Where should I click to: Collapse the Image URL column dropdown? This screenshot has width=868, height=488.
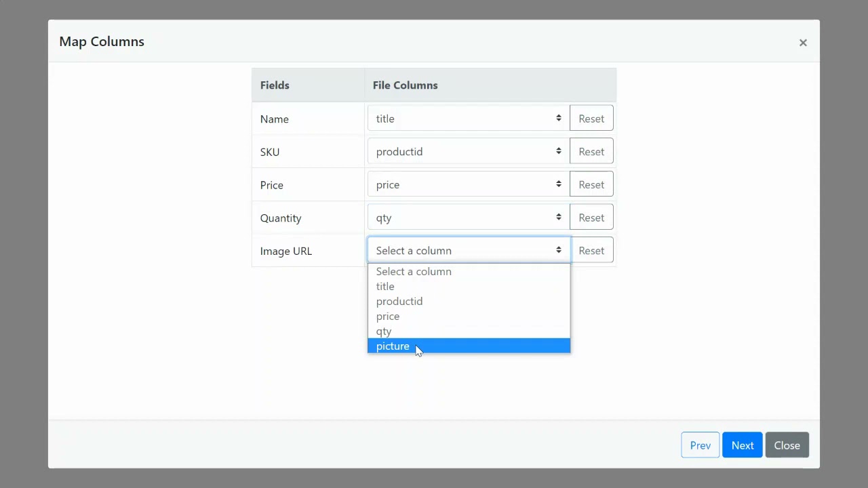[x=469, y=251]
